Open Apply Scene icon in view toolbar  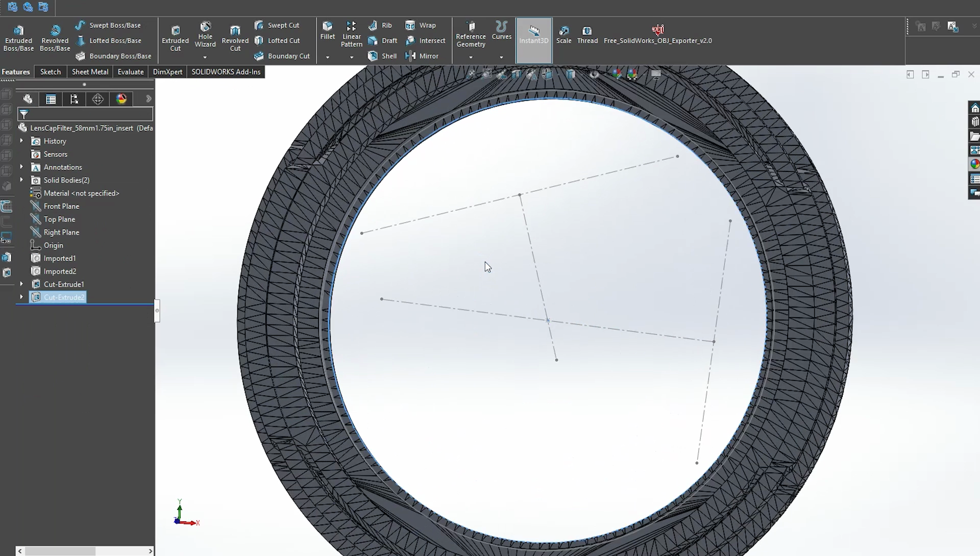tap(632, 74)
